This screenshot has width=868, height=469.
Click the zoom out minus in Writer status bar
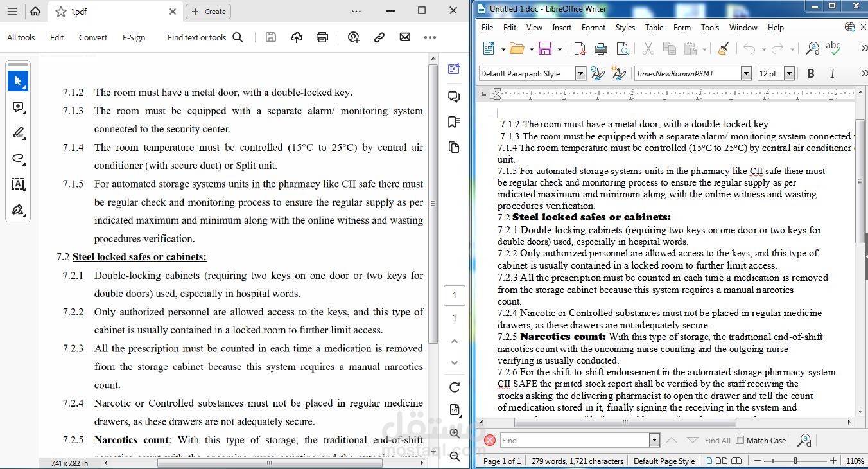[x=758, y=461]
